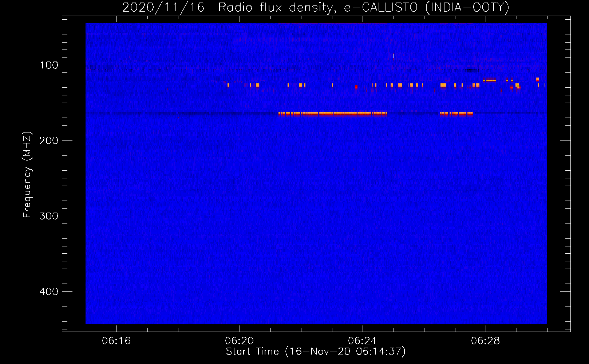Select the Start Time axis caption
The width and height of the screenshot is (589, 364).
tap(316, 352)
